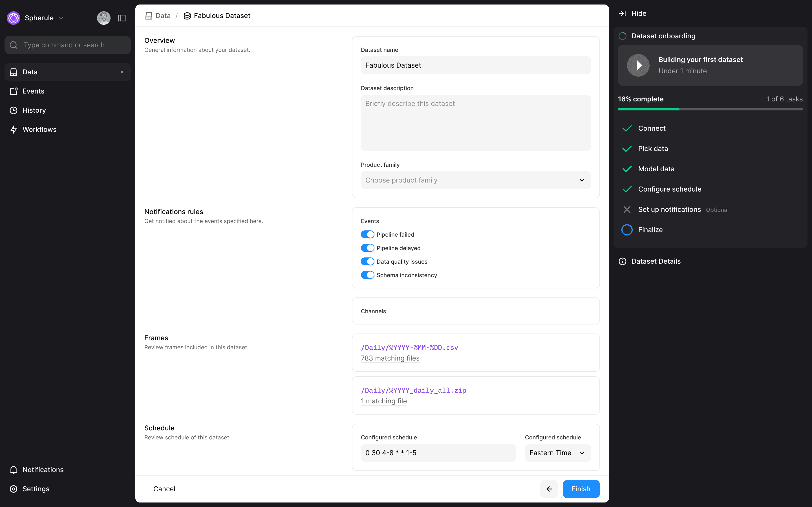Click the Hide panel arrow icon
This screenshot has width=812, height=507.
click(623, 14)
